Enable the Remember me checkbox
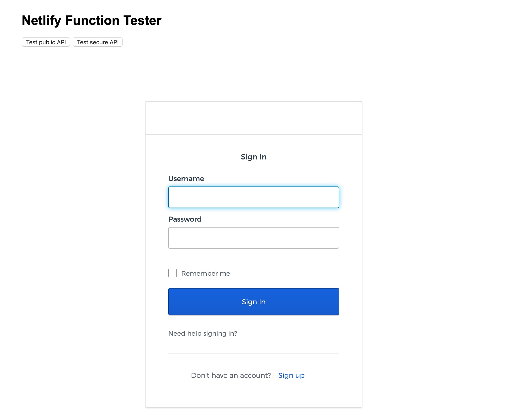This screenshot has height=420, width=508. point(173,273)
